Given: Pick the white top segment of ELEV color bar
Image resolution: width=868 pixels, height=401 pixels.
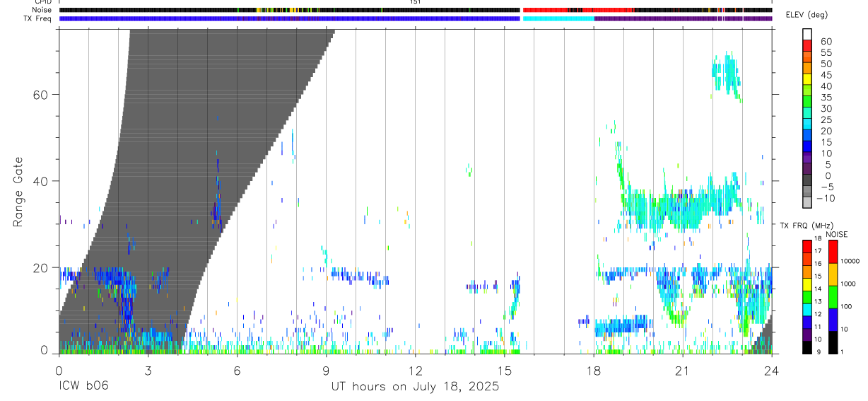Looking at the screenshot, I should pyautogui.click(x=807, y=33).
